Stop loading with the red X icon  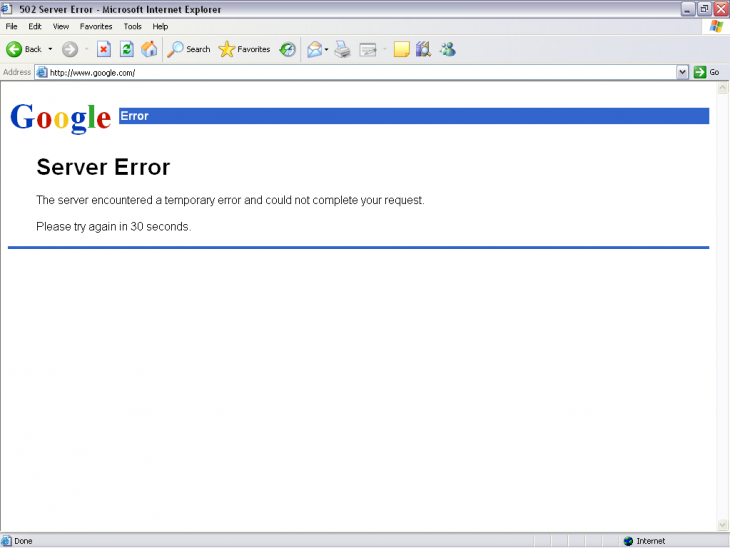pyautogui.click(x=104, y=49)
